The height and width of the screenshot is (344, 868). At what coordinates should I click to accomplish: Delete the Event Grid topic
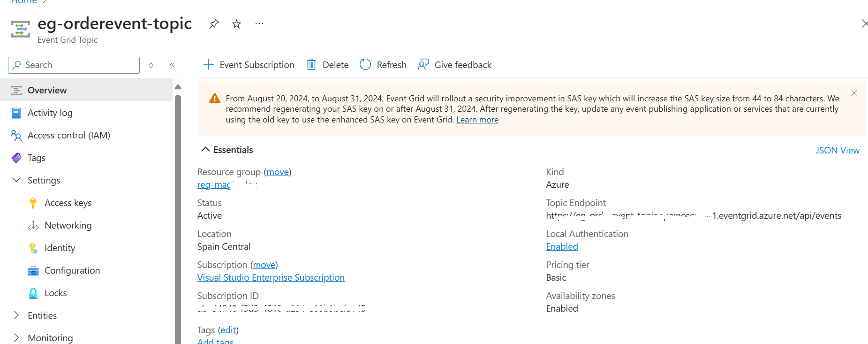tap(327, 64)
